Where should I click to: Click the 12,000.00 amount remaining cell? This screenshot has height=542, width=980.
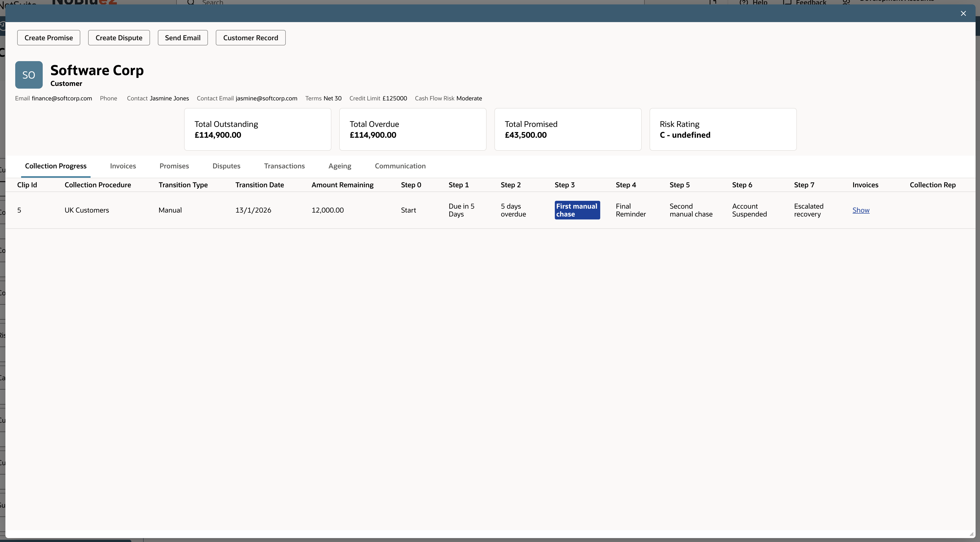(327, 210)
